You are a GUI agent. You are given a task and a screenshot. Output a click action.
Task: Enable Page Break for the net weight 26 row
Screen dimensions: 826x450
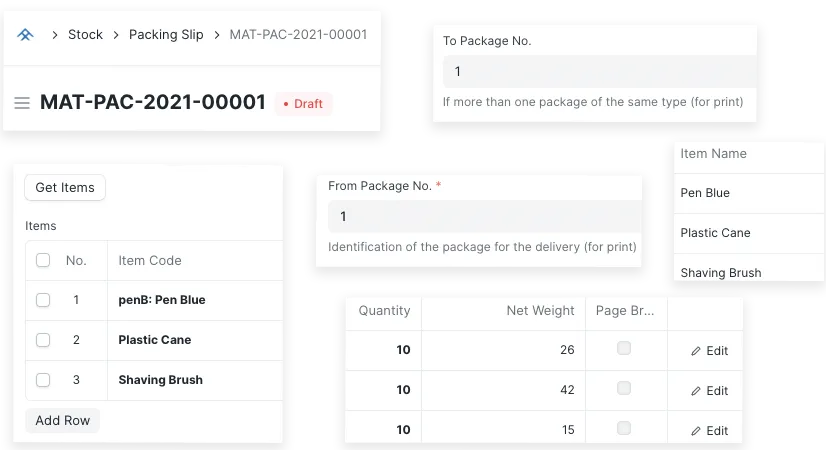coord(624,348)
